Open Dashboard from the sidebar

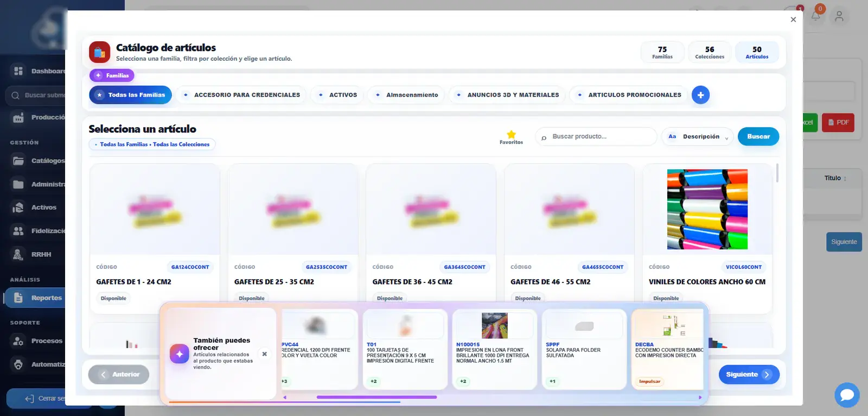38,71
